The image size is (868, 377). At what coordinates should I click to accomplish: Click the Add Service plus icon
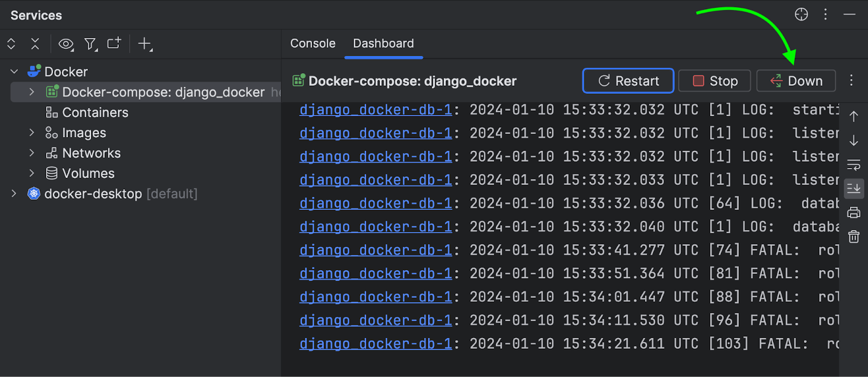pos(145,44)
